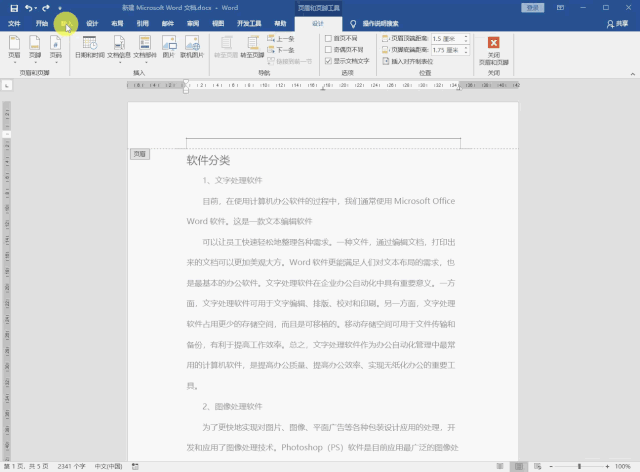Screen dimensions: 640x472
Task: Switch to Web Layout view in status bar
Action: point(538,466)
